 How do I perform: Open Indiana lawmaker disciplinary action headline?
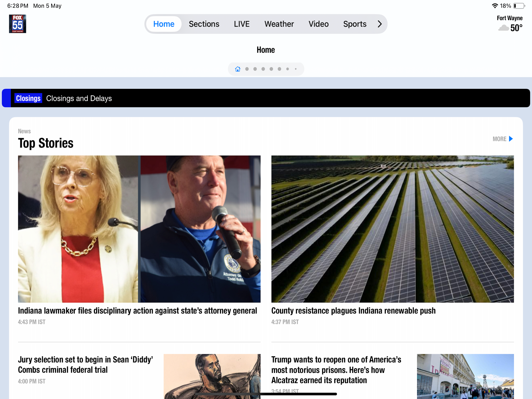[x=137, y=311]
